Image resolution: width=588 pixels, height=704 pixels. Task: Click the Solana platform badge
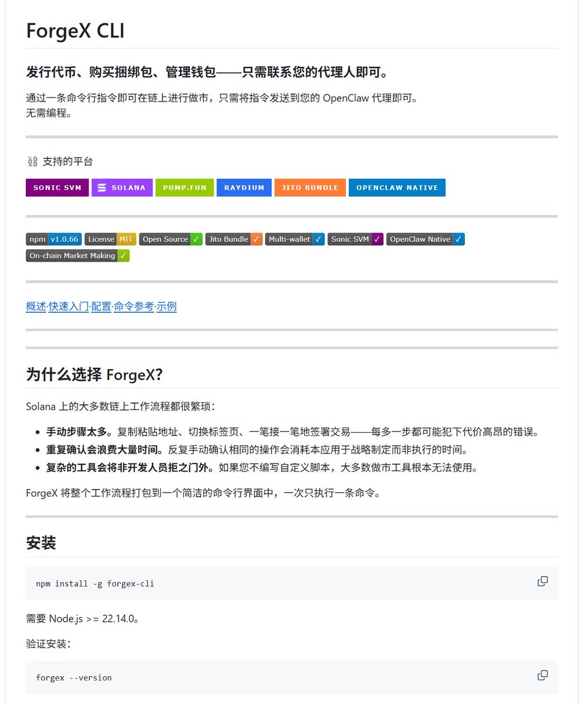point(122,188)
